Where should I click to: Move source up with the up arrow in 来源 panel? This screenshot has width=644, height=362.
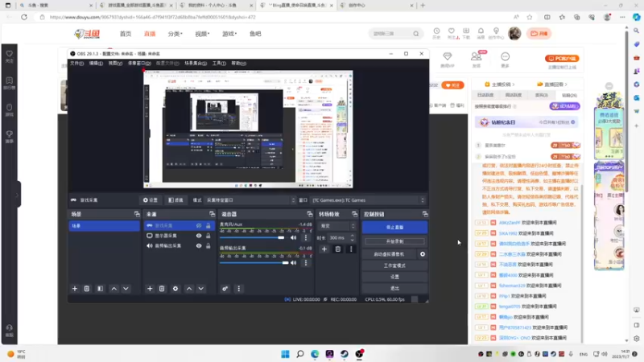click(x=189, y=289)
